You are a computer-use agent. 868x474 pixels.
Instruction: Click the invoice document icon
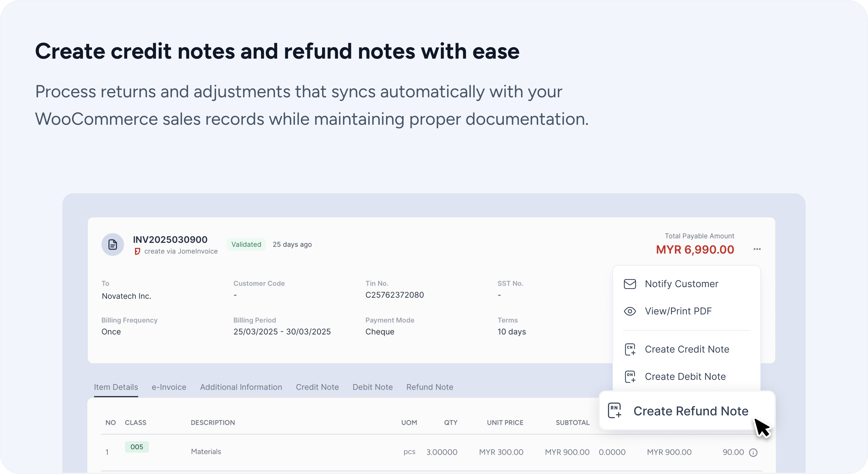click(113, 244)
